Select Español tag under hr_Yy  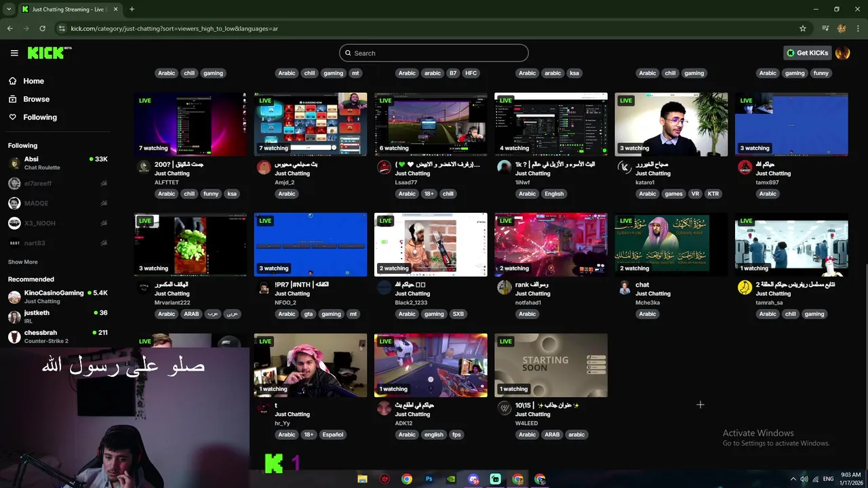[x=332, y=434]
